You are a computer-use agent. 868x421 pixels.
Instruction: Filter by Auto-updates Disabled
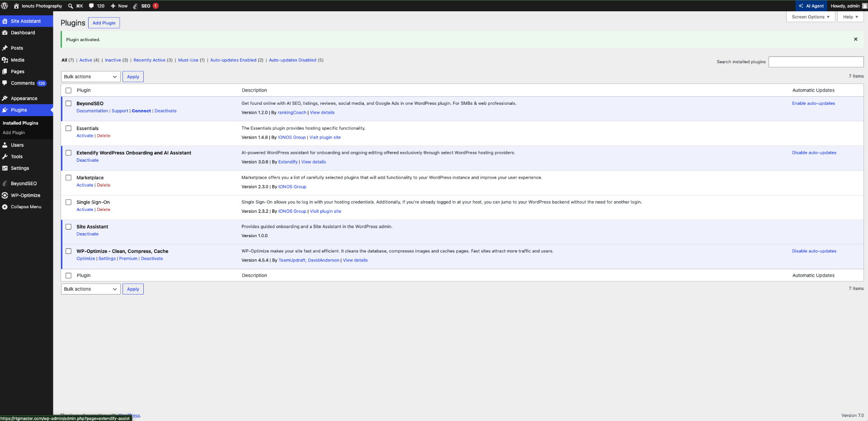[292, 60]
